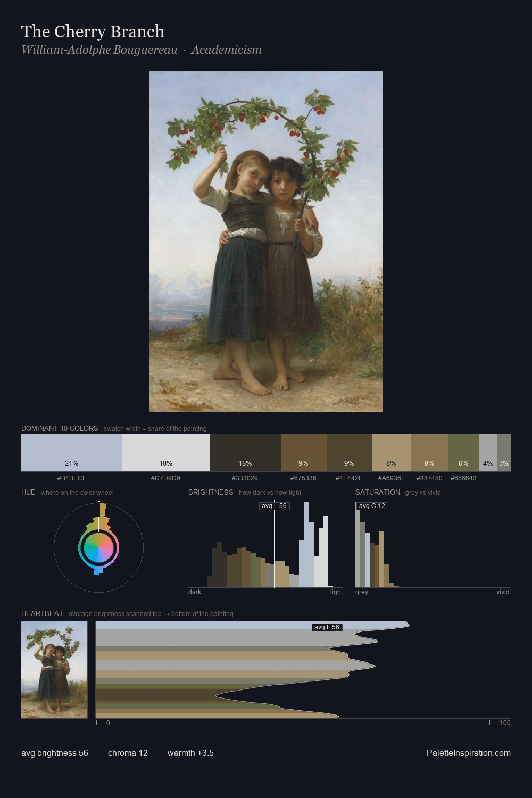Click the 'L = 0' axis label
Screen dimensions: 532x798
point(103,723)
